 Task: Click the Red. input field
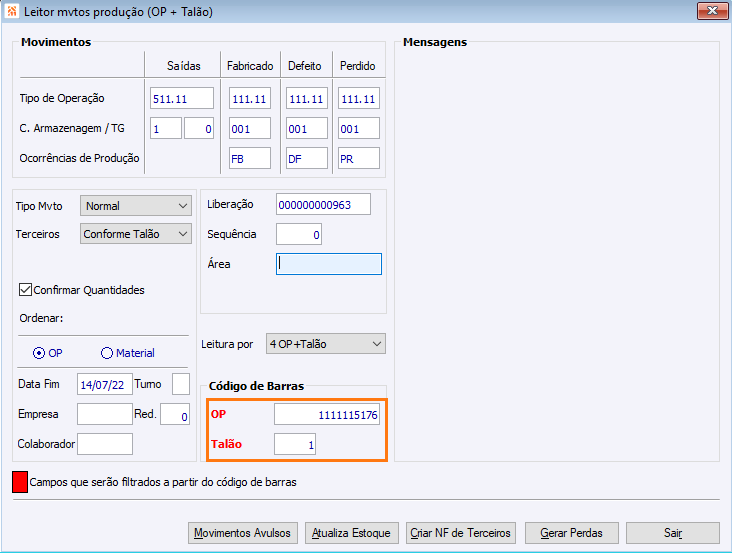[x=175, y=414]
